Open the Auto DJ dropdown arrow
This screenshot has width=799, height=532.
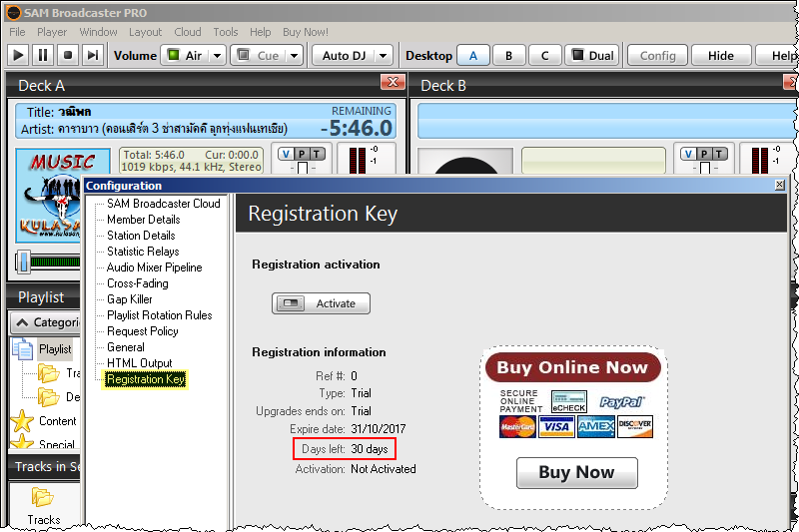(384, 55)
